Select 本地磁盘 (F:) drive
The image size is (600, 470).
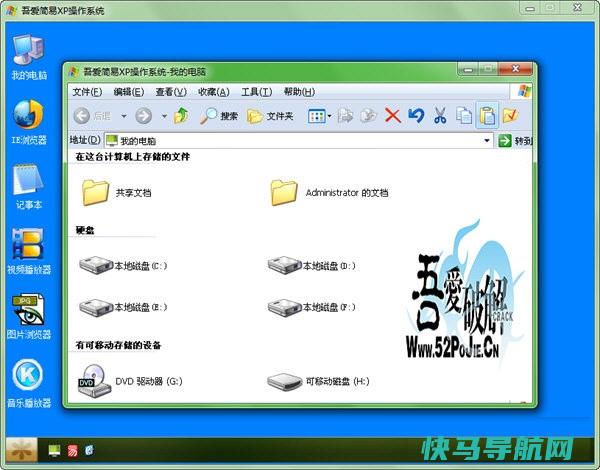click(311, 307)
